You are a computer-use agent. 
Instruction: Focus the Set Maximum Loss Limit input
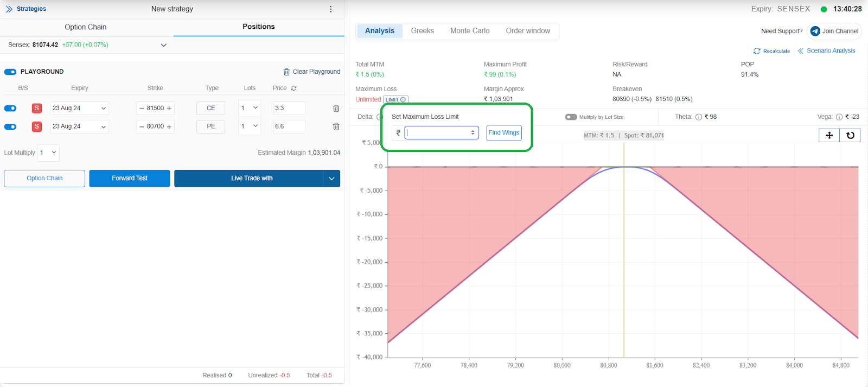tap(442, 132)
